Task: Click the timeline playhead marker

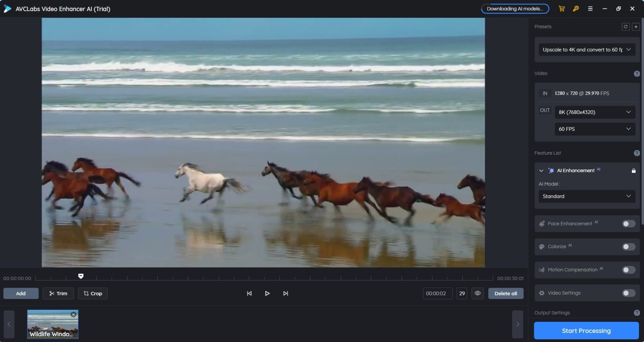Action: (x=81, y=276)
